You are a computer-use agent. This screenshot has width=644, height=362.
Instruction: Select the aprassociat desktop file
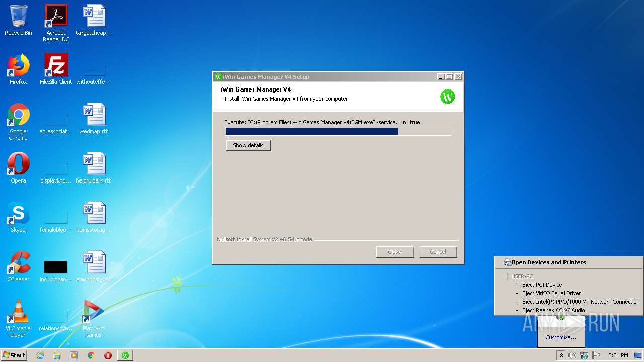[56, 122]
